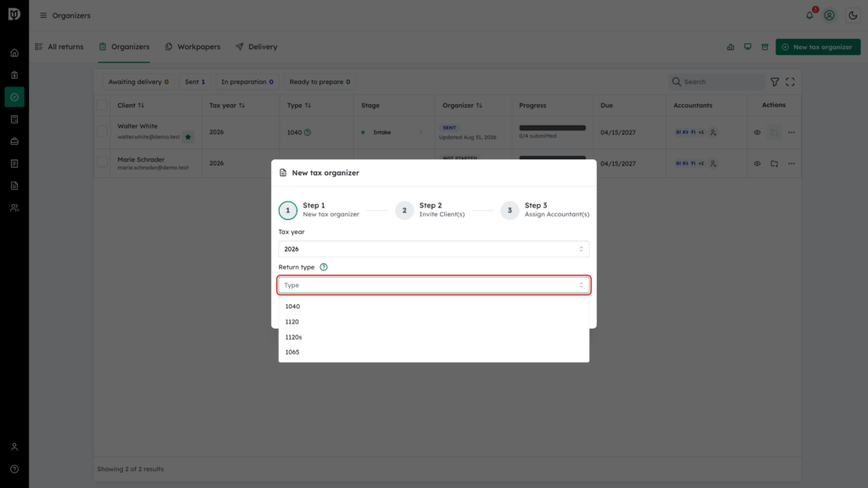Expand table to fullscreen view

pyautogui.click(x=790, y=82)
